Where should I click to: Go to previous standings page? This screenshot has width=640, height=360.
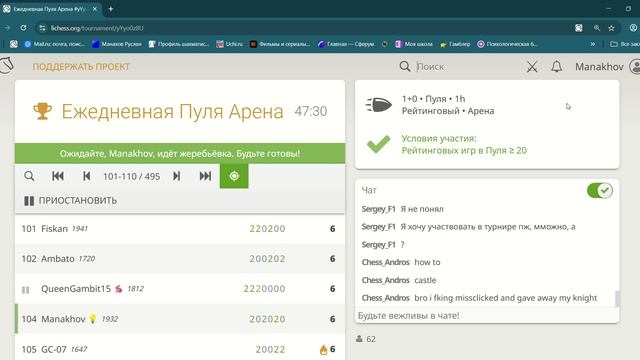87,176
